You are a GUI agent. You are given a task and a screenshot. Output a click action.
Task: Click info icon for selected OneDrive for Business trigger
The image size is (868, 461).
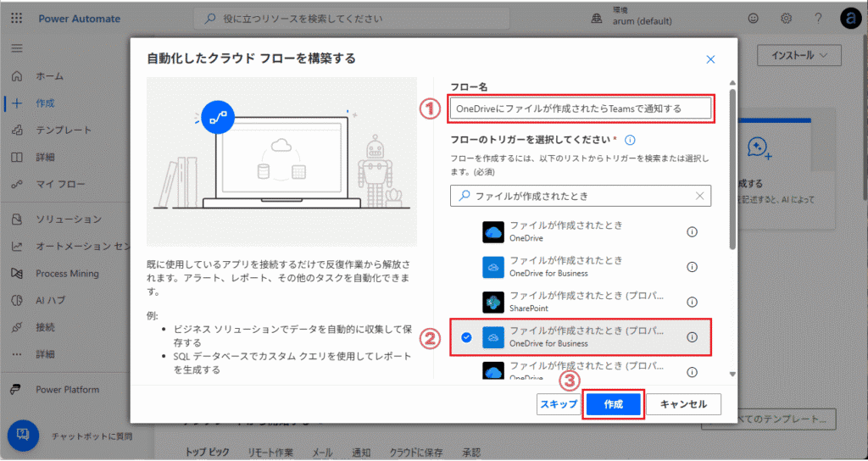692,337
